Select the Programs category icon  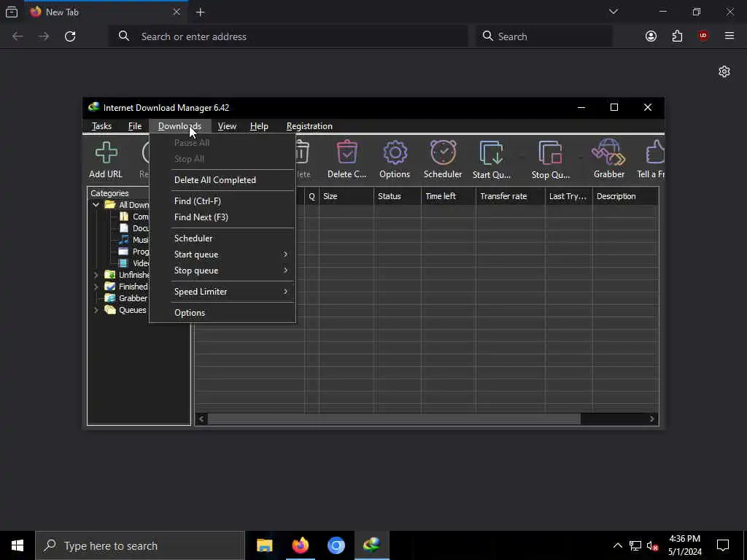click(124, 252)
